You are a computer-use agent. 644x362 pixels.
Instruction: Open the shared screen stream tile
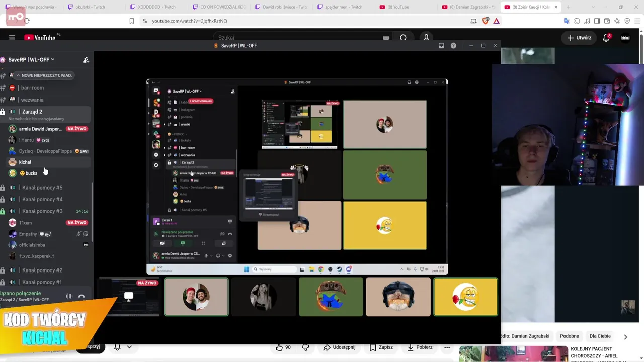[x=129, y=297]
